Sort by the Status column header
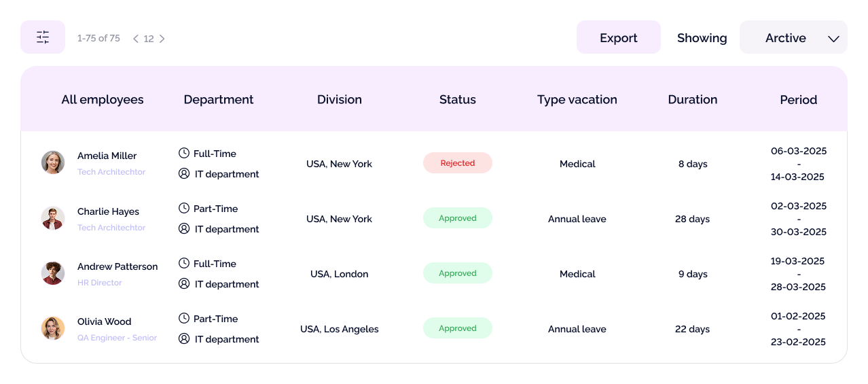 click(457, 100)
